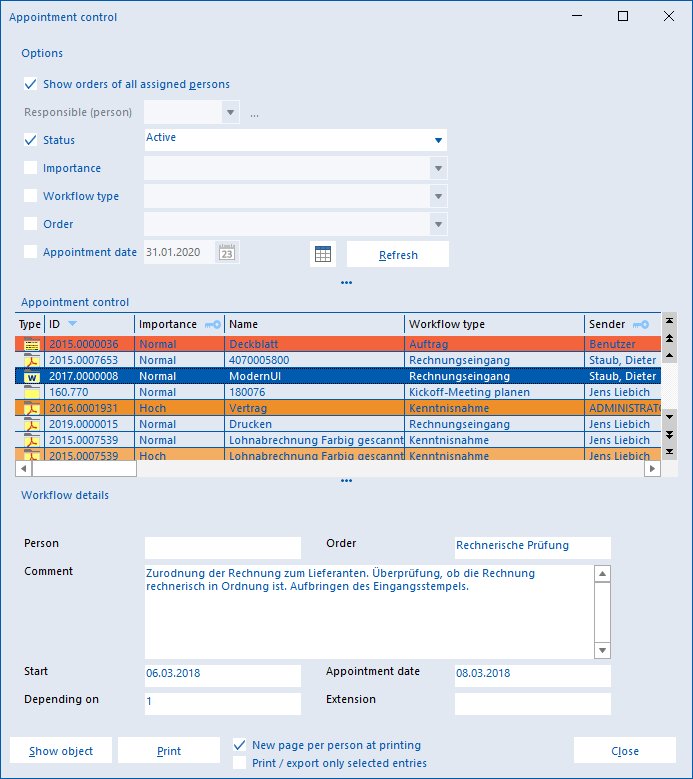The image size is (693, 779).
Task: Click the key icon in Importance column header
Action: click(x=213, y=324)
